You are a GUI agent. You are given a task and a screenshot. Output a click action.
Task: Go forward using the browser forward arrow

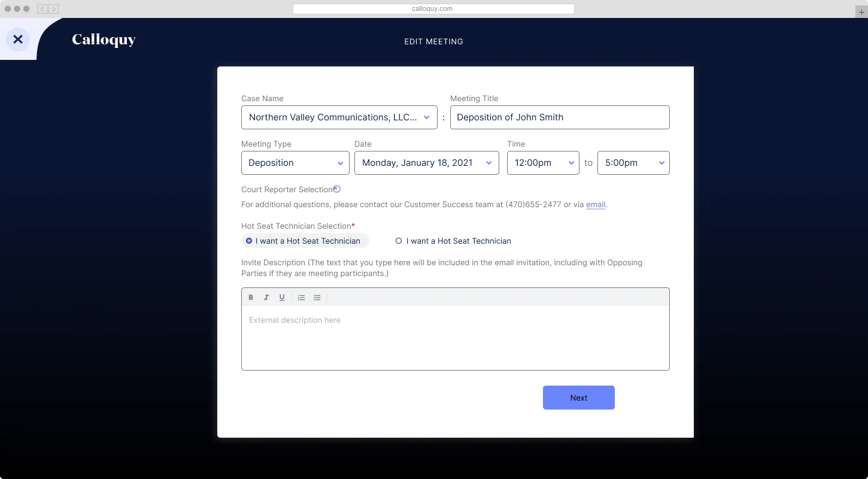(54, 9)
